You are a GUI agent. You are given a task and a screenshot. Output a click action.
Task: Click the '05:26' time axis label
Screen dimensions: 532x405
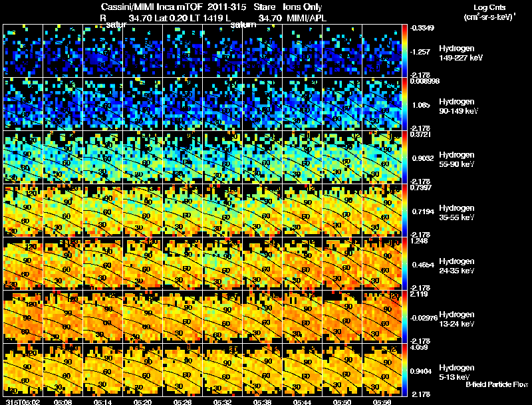182,402
